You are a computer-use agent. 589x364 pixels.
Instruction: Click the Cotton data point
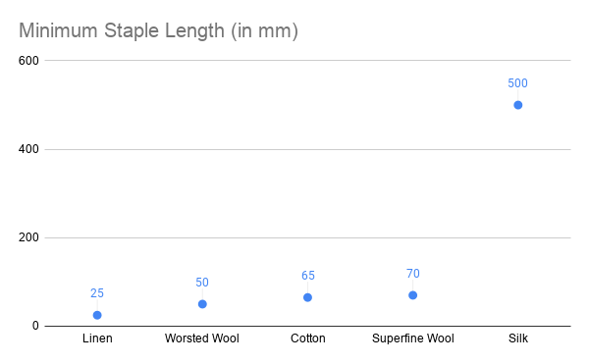(307, 297)
